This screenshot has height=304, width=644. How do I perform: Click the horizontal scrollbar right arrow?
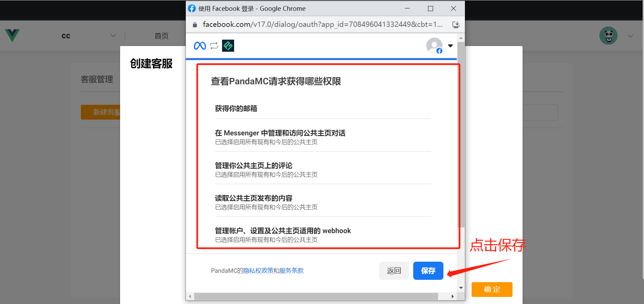pyautogui.click(x=452, y=296)
